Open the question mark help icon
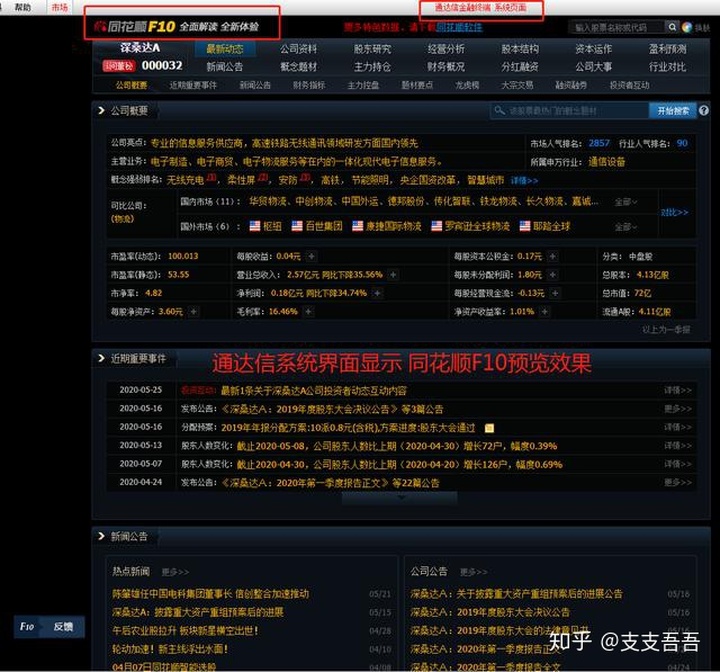 (703, 111)
